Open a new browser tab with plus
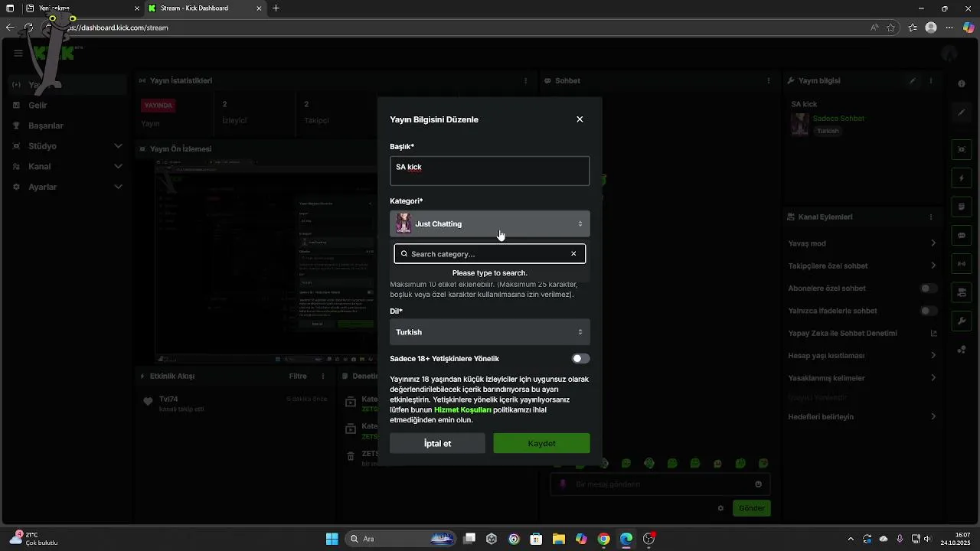Viewport: 980px width, 551px height. [x=276, y=8]
